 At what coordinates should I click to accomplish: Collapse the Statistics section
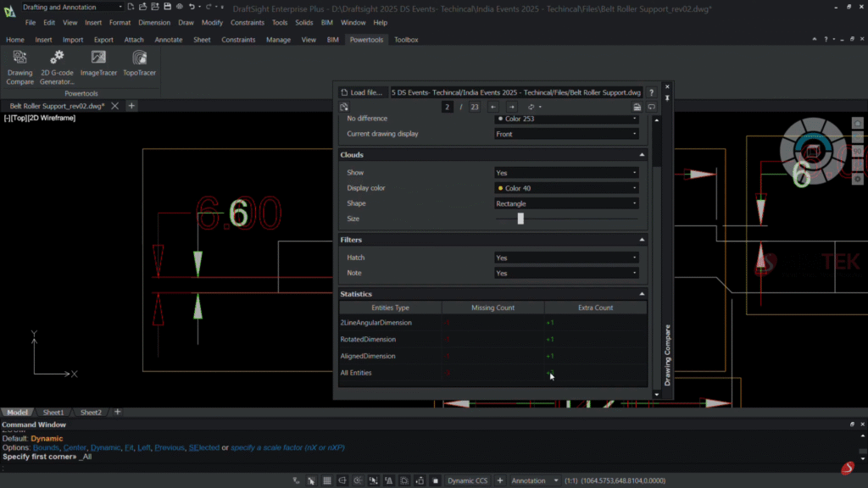click(642, 294)
